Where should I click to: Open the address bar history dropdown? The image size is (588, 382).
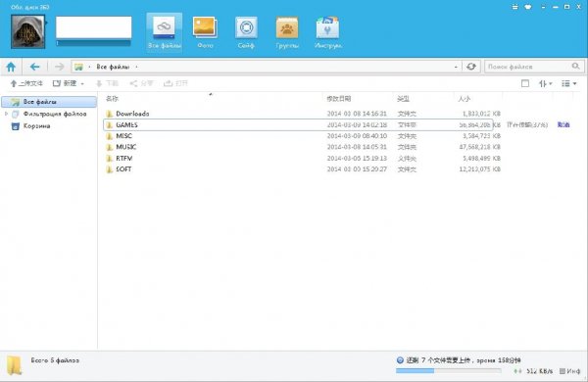pyautogui.click(x=456, y=67)
